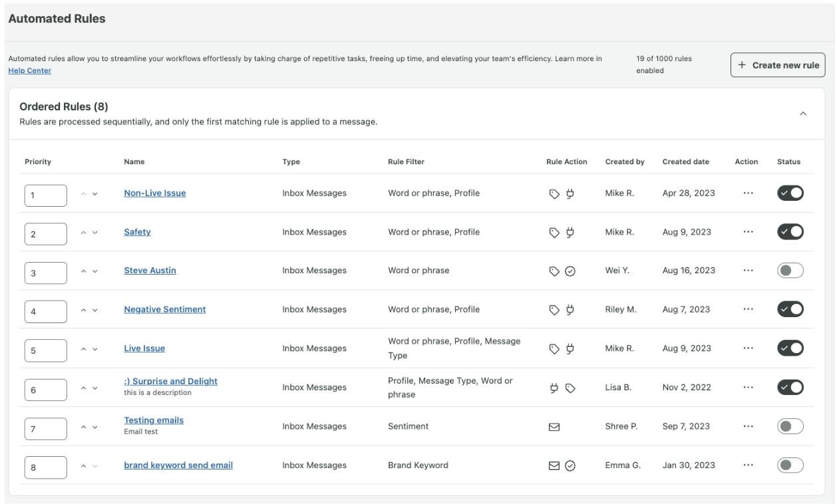Move Steve Austin rule down one priority
This screenshot has width=837, height=504.
point(95,271)
